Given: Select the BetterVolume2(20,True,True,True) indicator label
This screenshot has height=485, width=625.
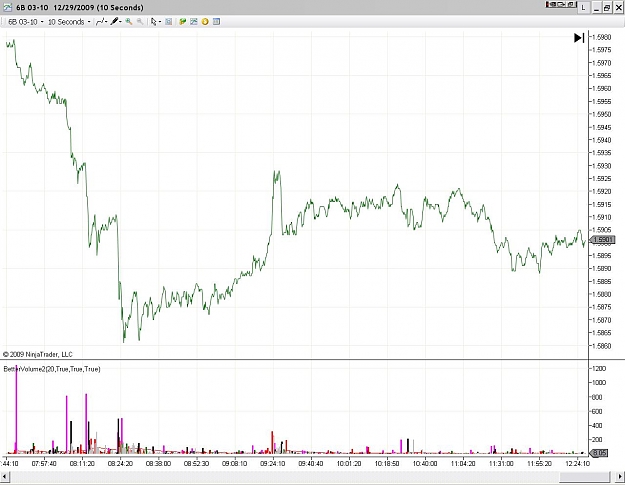Looking at the screenshot, I should pos(52,369).
